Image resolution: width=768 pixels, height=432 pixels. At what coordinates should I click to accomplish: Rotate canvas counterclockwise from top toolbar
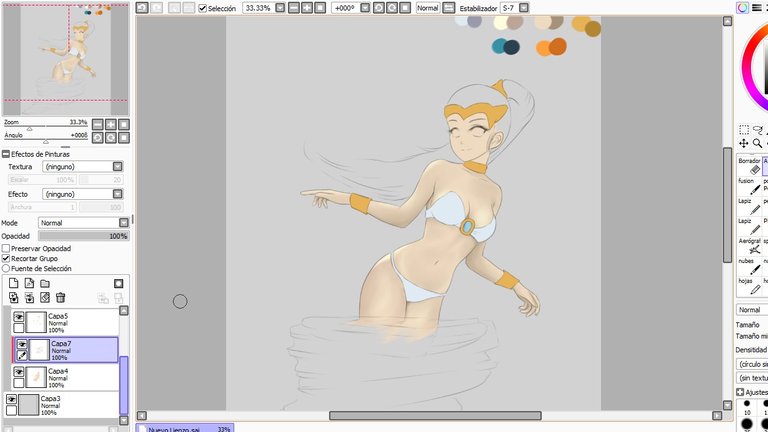point(379,8)
